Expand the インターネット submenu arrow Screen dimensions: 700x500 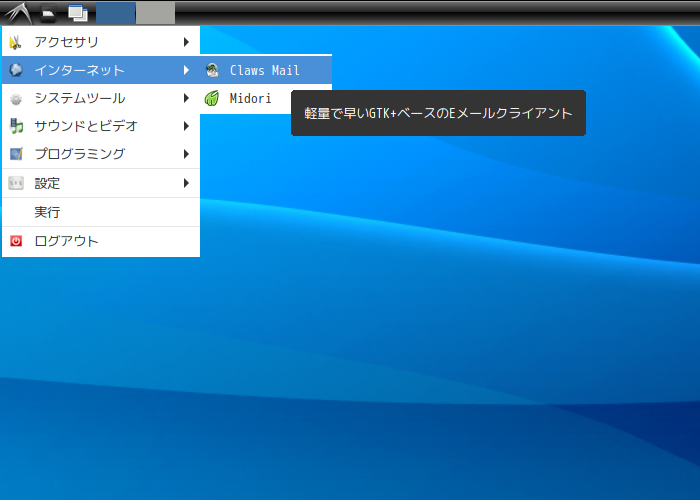click(187, 70)
